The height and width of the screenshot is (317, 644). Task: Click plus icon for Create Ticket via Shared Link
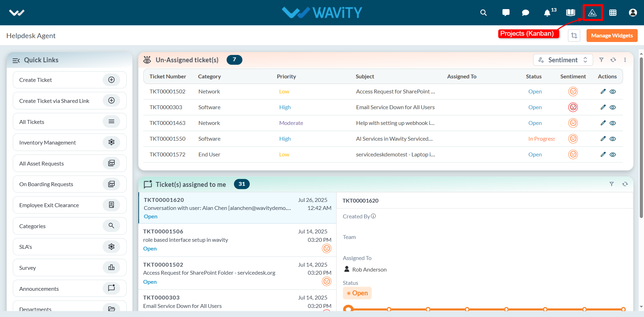[x=111, y=100]
